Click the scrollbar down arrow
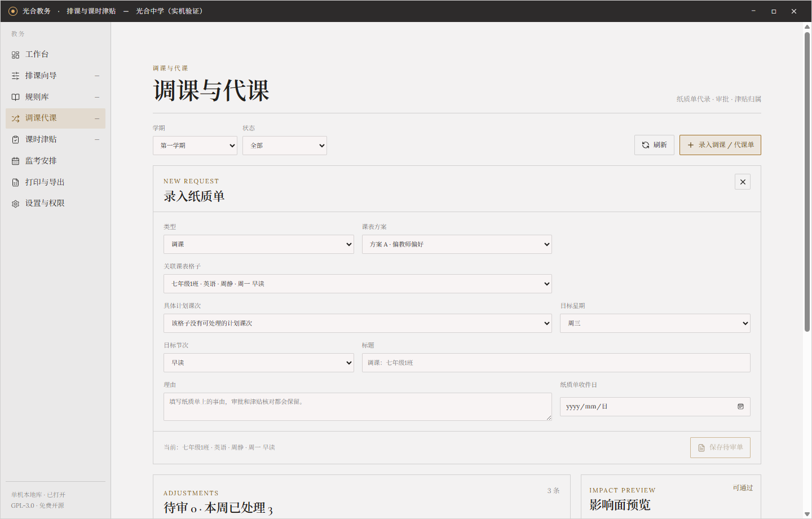The height and width of the screenshot is (519, 812). [807, 514]
